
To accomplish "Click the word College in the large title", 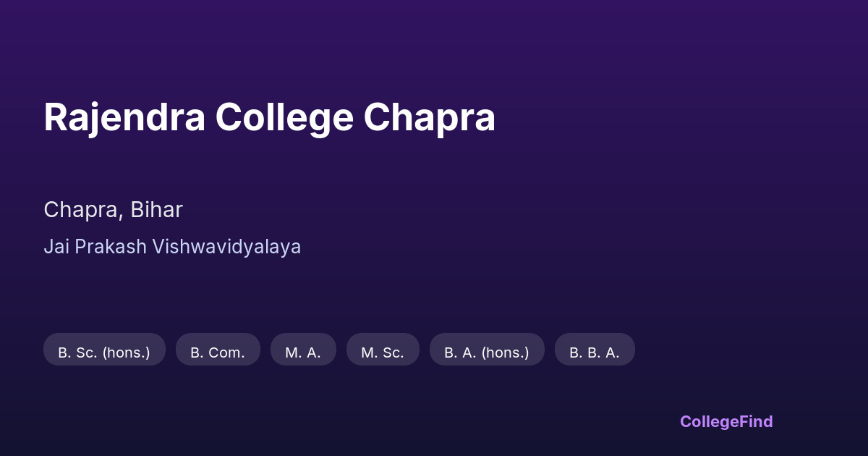I will 284,117.
